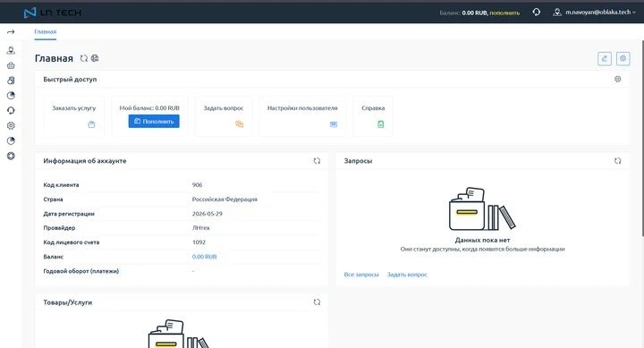
Task: Click the edit dashboard pencil button
Action: coord(604,58)
